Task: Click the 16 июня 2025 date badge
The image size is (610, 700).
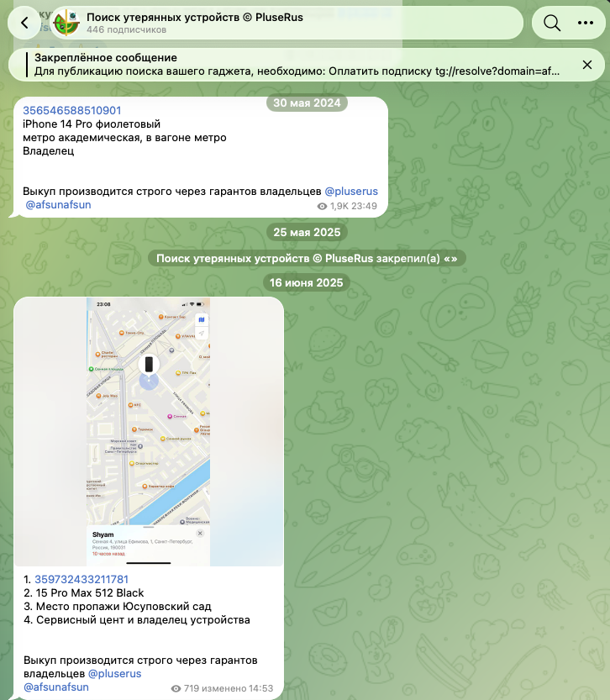Action: tap(306, 282)
